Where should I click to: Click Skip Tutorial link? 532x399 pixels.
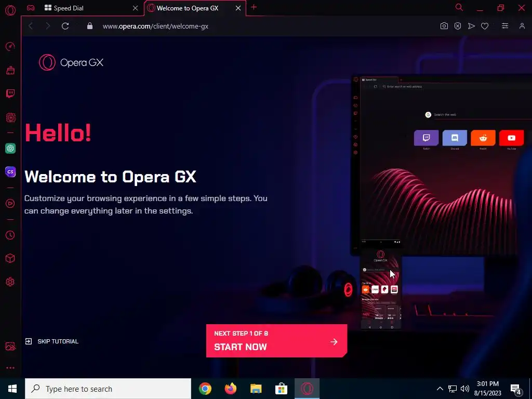click(51, 341)
